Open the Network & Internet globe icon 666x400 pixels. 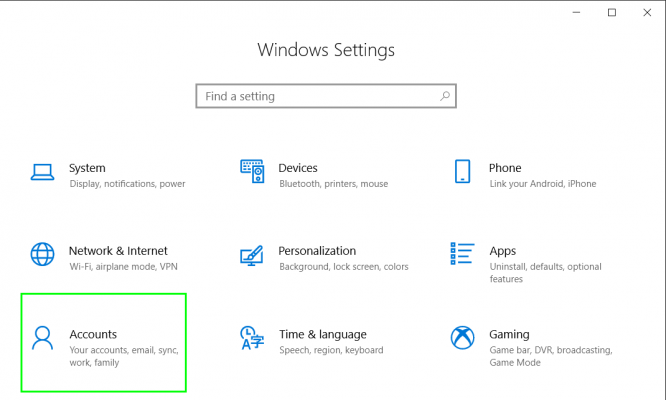click(42, 254)
